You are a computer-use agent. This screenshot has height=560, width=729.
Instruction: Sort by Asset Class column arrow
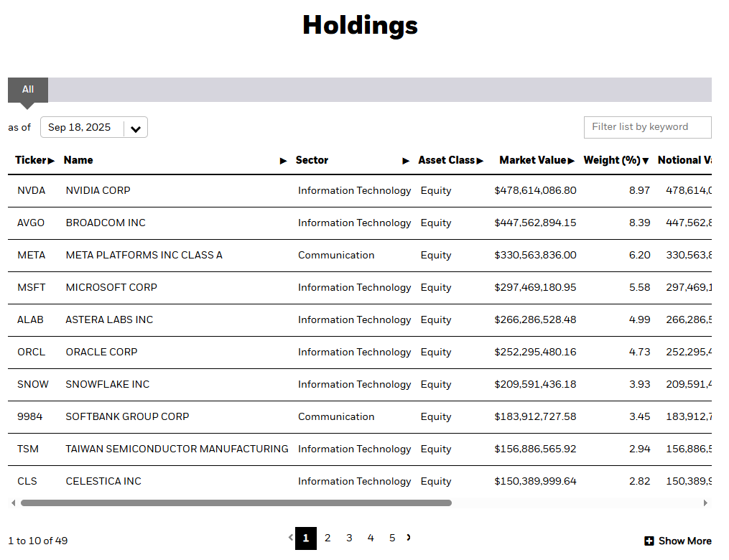480,161
